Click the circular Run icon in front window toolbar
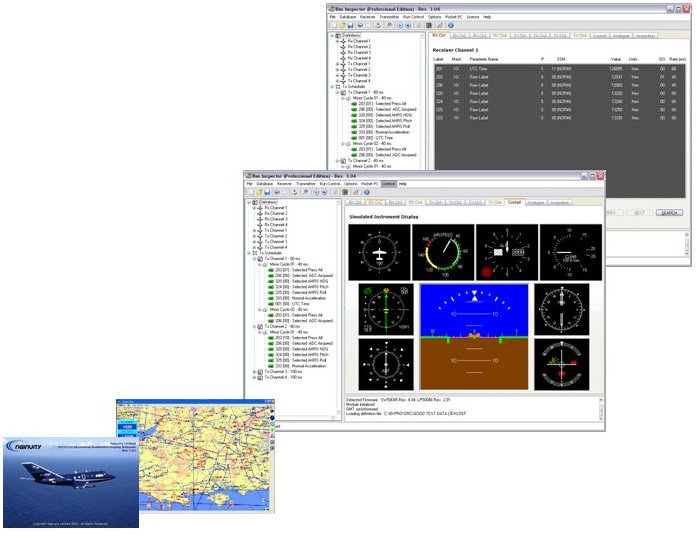 (x=316, y=192)
